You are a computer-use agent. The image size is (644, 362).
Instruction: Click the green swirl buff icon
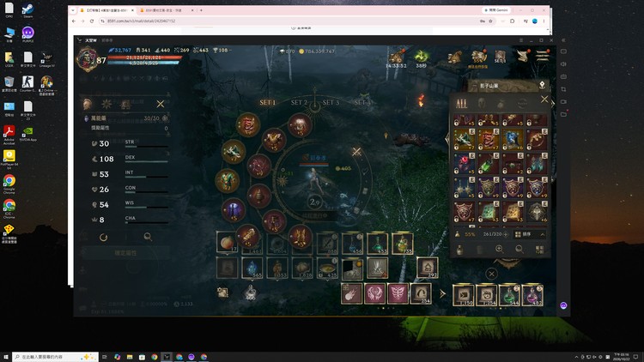[422, 57]
